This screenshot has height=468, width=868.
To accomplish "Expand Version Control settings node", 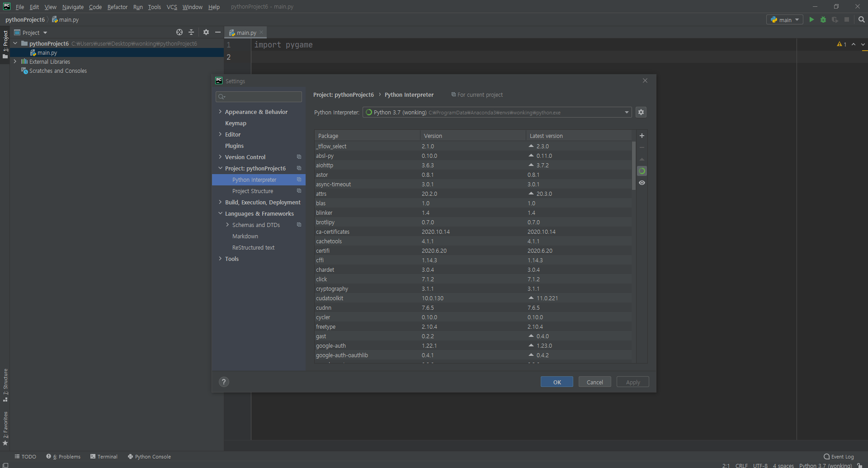I will click(220, 157).
